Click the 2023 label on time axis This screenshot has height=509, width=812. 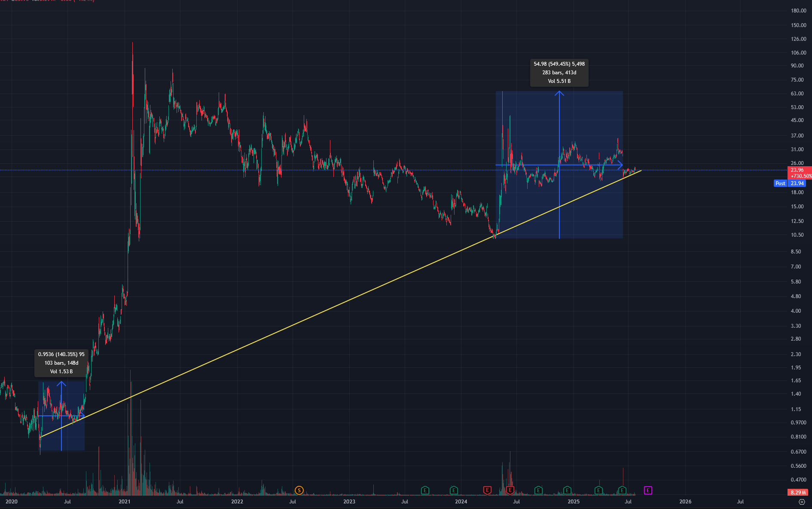[349, 502]
